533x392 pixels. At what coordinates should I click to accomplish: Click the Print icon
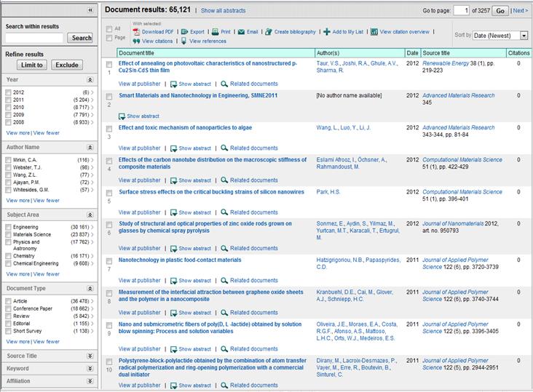point(216,32)
